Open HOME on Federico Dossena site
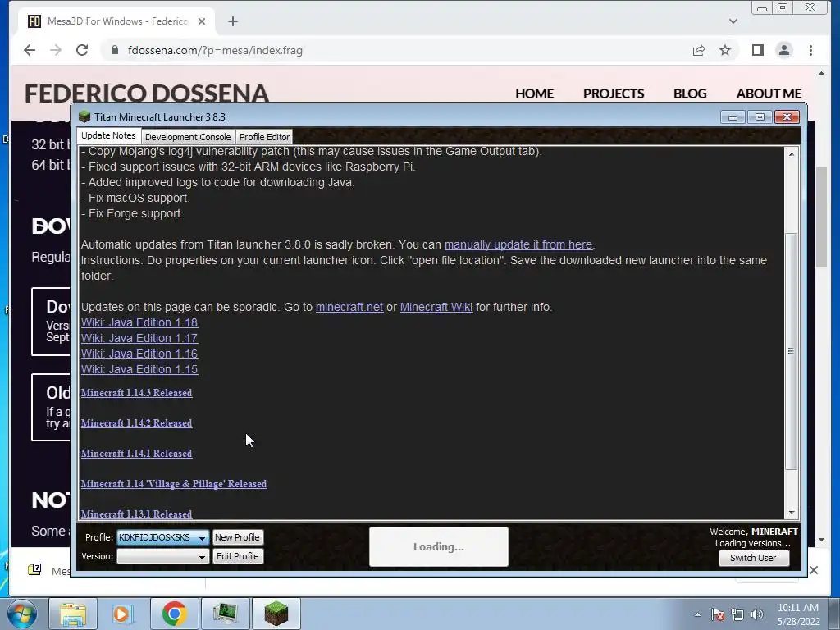This screenshot has width=840, height=630. point(534,94)
